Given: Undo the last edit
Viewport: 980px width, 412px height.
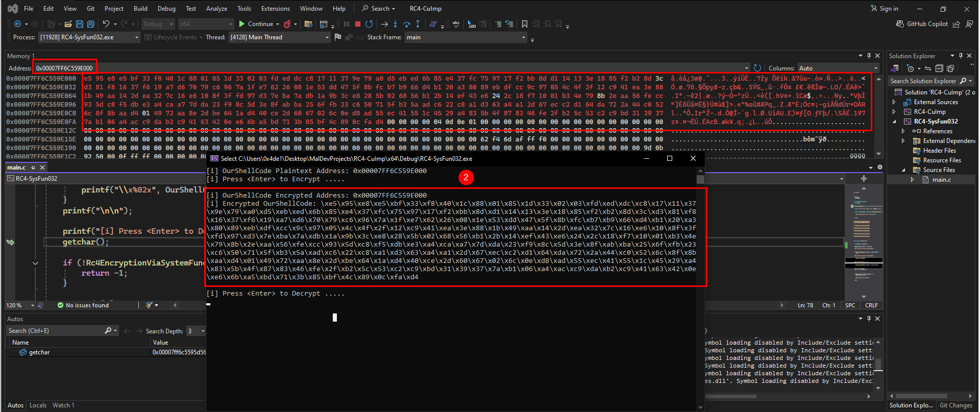Looking at the screenshot, I should pyautogui.click(x=106, y=24).
